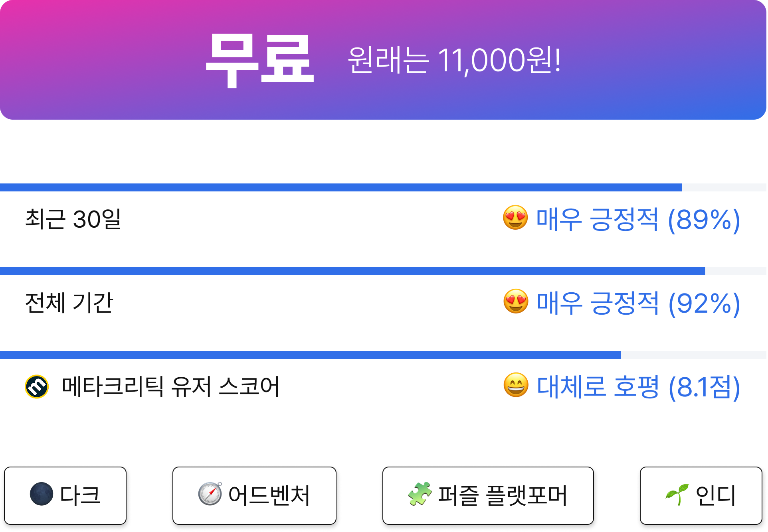The height and width of the screenshot is (532, 768).
Task: Click the Metacritic logo icon
Action: (x=37, y=386)
